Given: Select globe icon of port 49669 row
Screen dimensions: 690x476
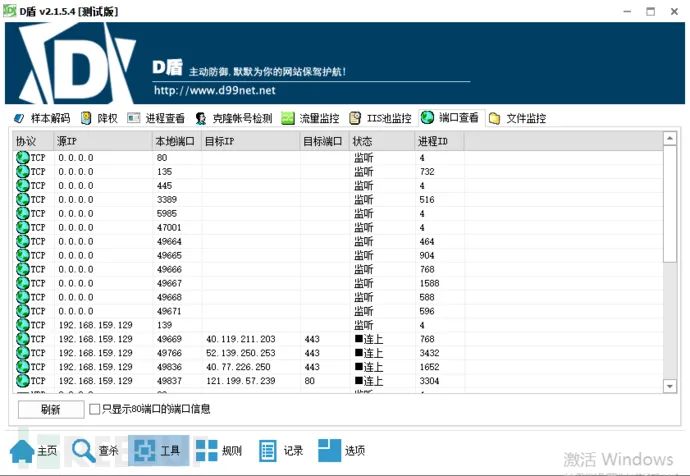Looking at the screenshot, I should (22, 339).
